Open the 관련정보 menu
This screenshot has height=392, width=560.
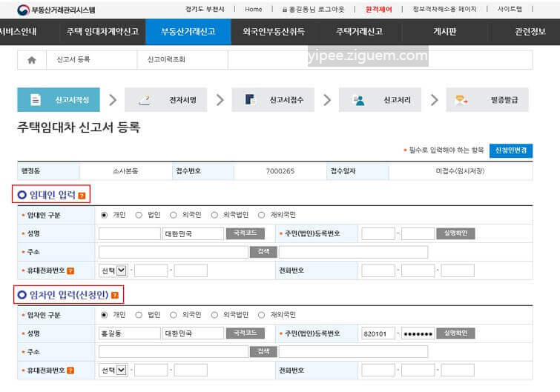530,32
